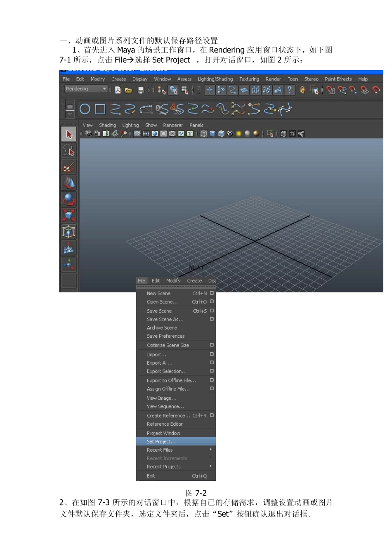Choose Set Project... in the File menu

point(176,441)
